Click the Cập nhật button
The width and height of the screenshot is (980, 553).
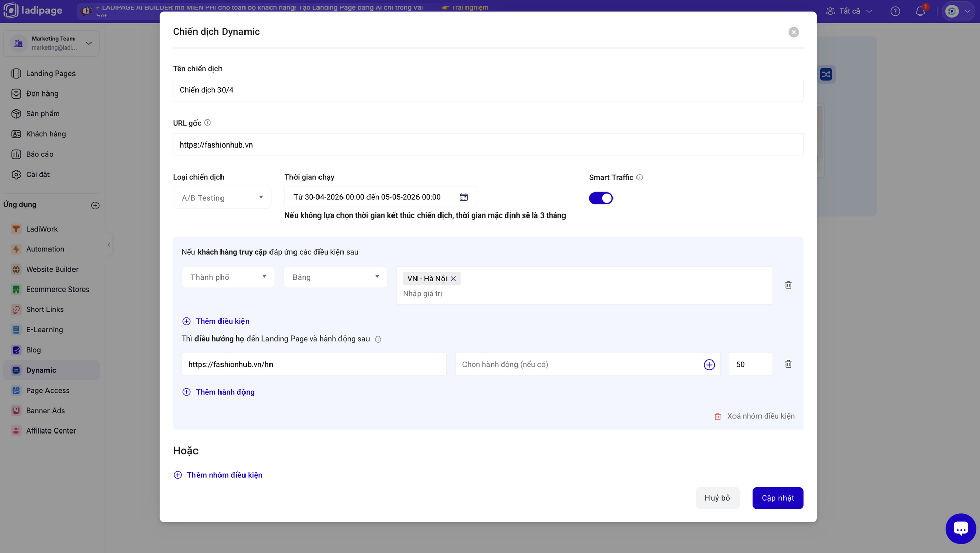click(x=777, y=498)
